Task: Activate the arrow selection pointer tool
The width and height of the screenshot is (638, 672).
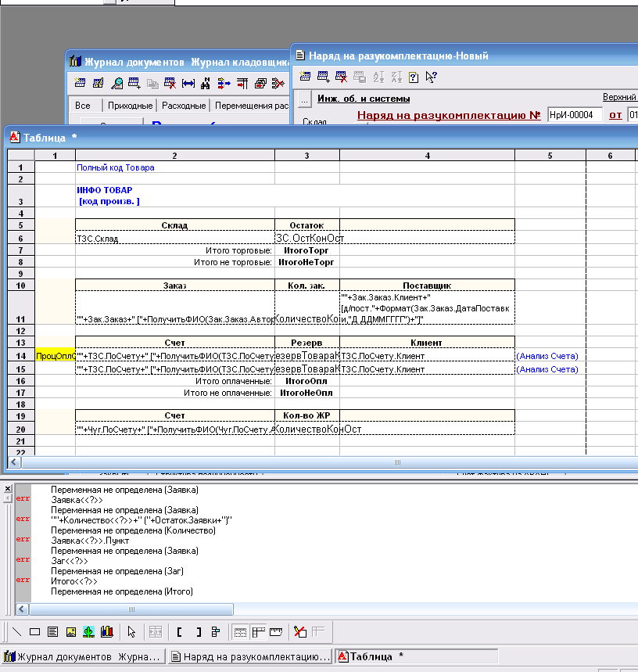Action: (x=131, y=631)
